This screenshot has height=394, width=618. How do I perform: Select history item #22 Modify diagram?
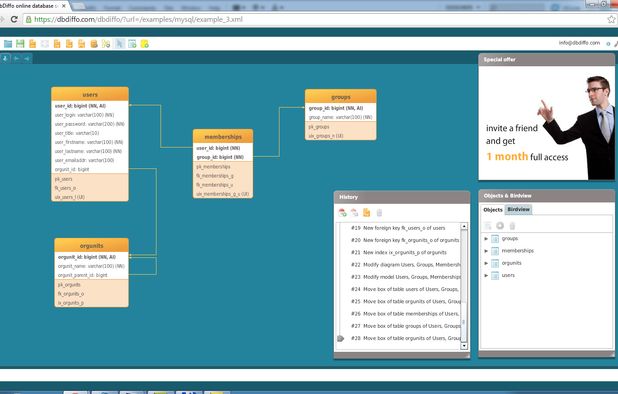coord(405,264)
